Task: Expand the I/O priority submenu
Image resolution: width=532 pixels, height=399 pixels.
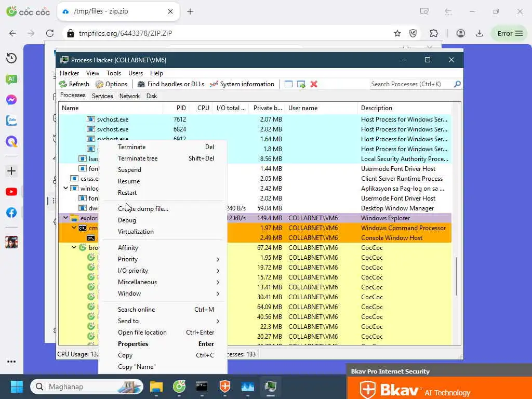Action: [x=163, y=271]
